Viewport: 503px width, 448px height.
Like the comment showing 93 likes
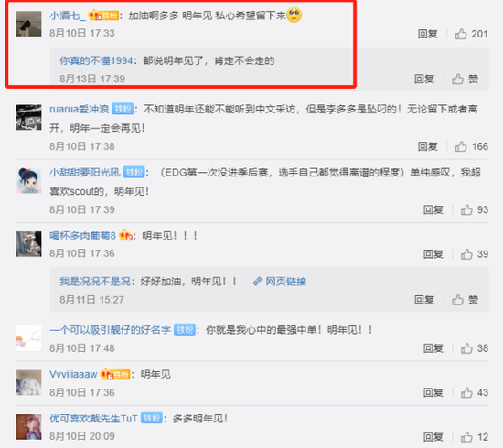tap(474, 209)
